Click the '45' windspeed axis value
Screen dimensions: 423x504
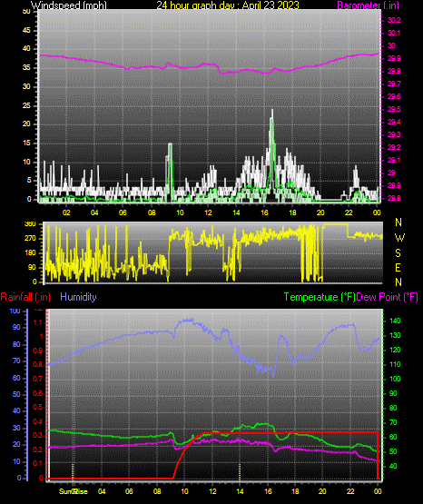click(x=26, y=31)
